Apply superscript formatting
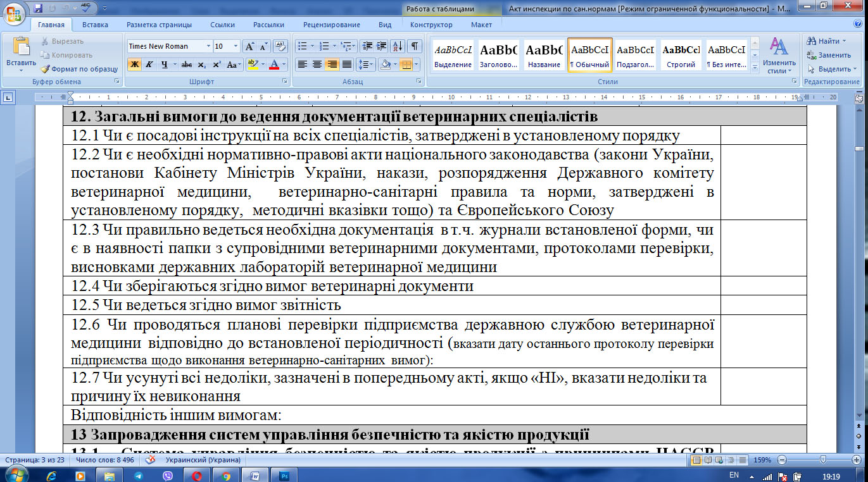Viewport: 868px width, 482px height. coord(217,65)
